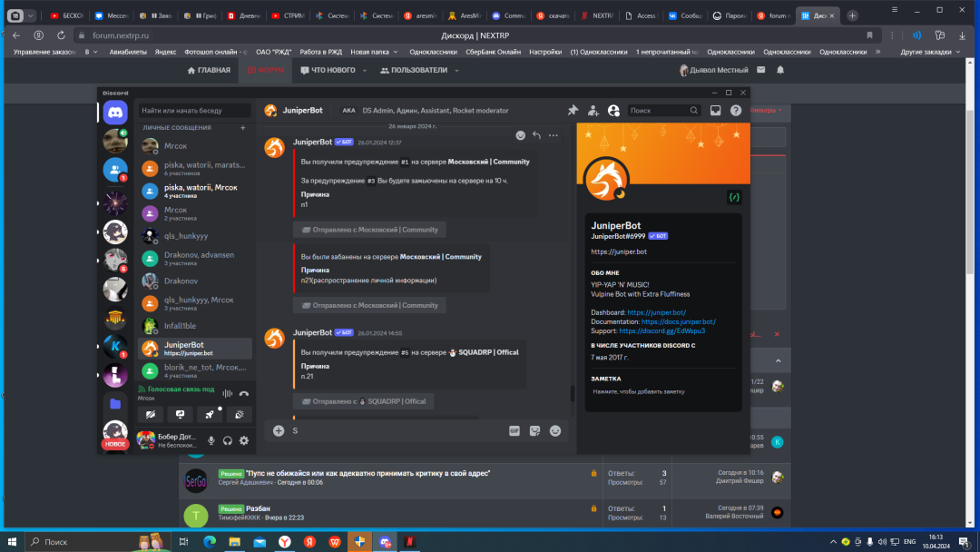The height and width of the screenshot is (552, 980).
Task: Open the https://juniper.bot profile link
Action: pos(619,251)
